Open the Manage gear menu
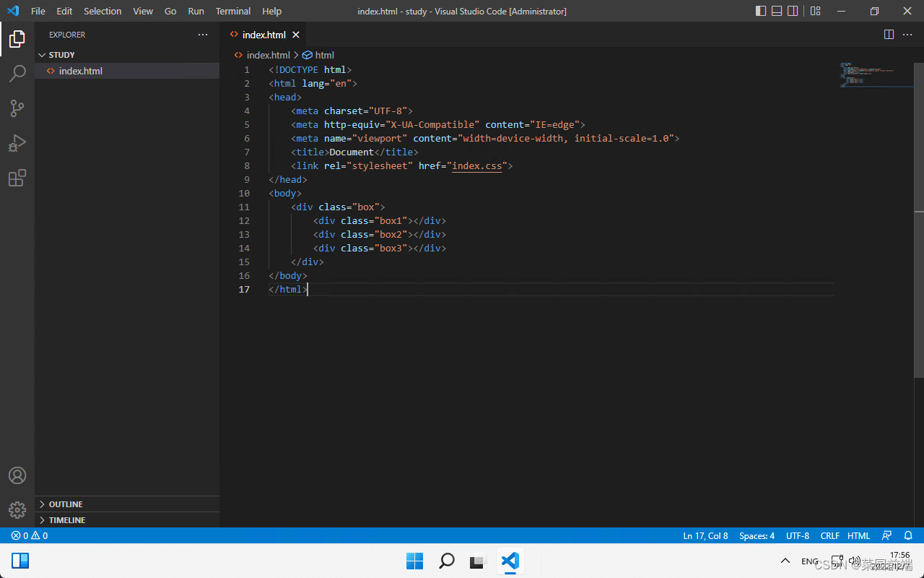924x578 pixels. [17, 509]
